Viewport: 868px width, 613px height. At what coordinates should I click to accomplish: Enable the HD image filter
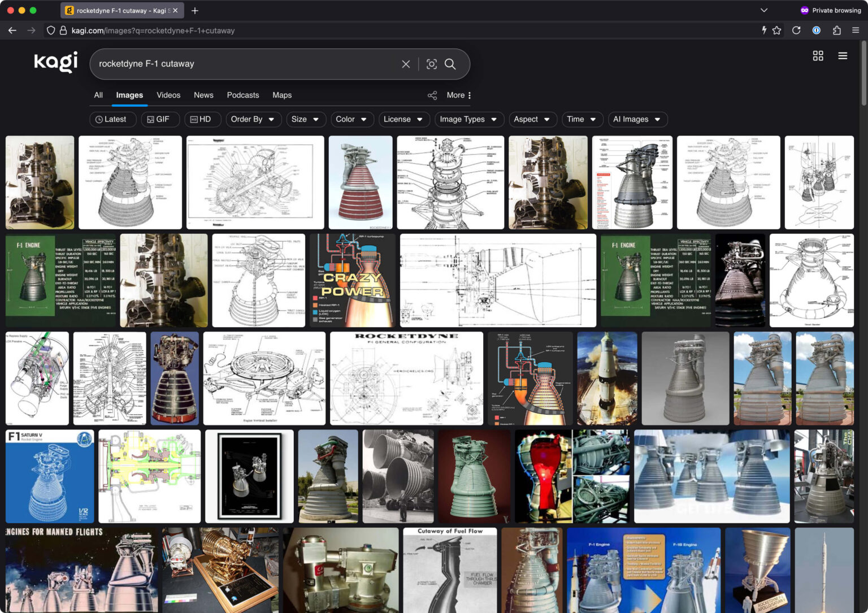pyautogui.click(x=202, y=119)
